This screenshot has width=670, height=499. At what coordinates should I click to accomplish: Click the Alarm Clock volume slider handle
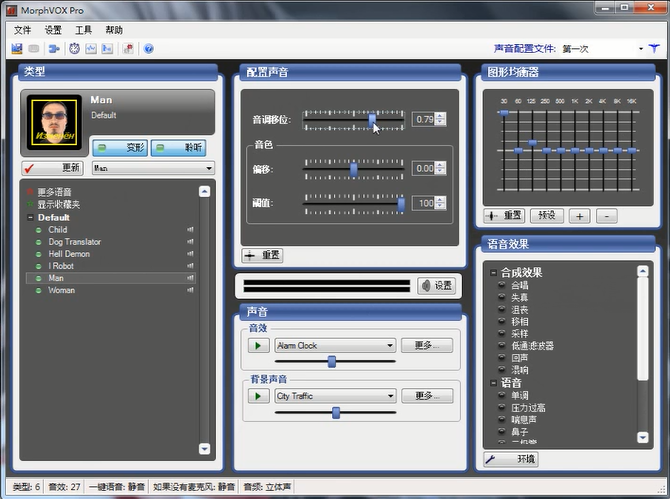(x=332, y=361)
